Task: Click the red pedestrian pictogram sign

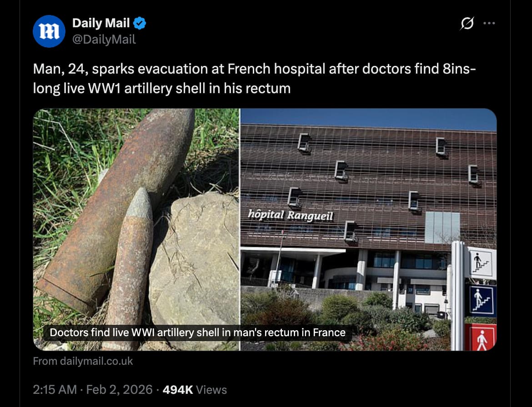Action: (x=481, y=338)
